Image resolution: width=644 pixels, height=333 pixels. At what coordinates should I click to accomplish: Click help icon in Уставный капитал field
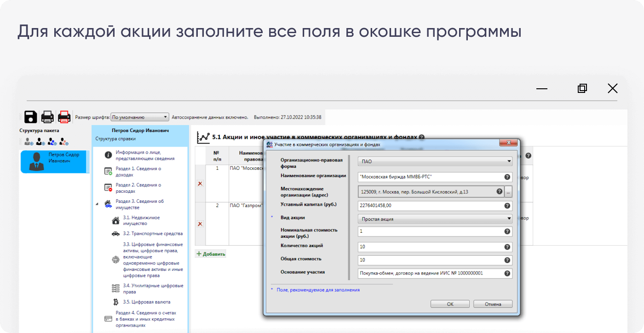tap(507, 206)
